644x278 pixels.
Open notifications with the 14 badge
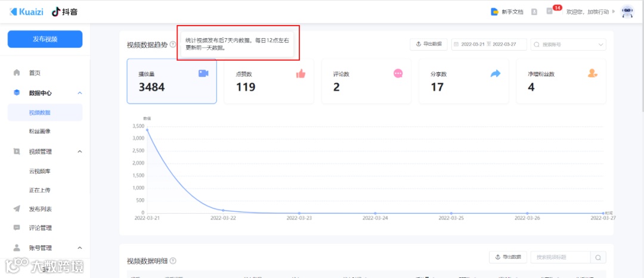[x=550, y=11]
